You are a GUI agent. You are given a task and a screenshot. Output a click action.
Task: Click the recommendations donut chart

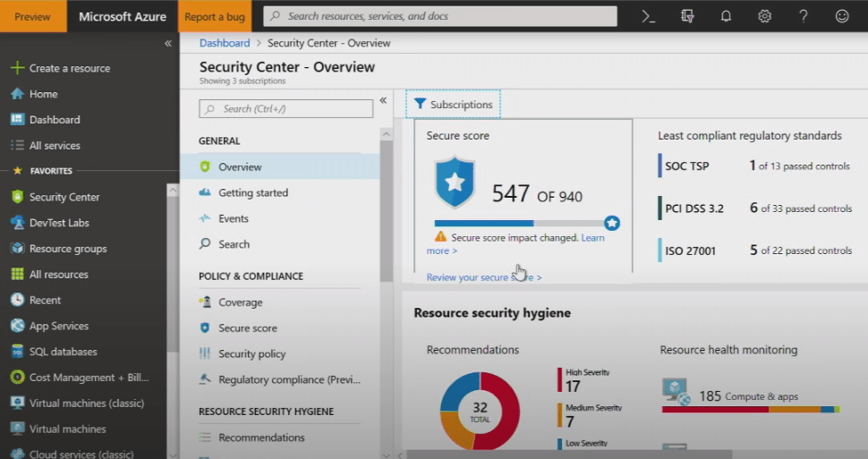480,411
